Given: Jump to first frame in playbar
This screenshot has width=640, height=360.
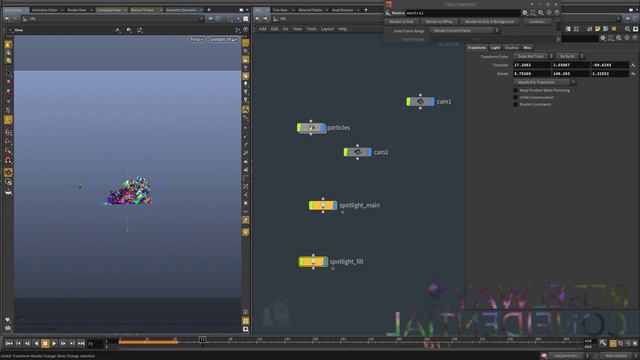Looking at the screenshot, I should 9,344.
